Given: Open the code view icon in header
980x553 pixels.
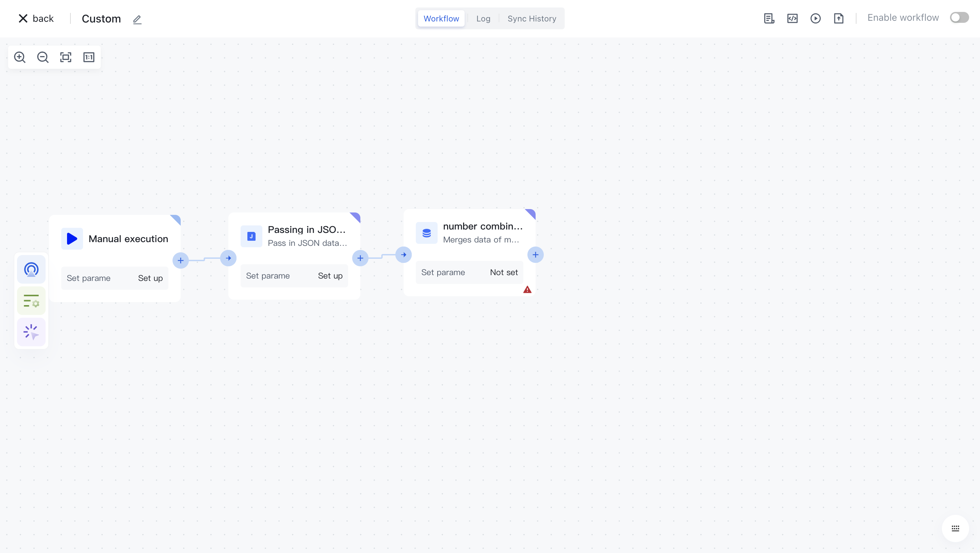Looking at the screenshot, I should click(792, 18).
